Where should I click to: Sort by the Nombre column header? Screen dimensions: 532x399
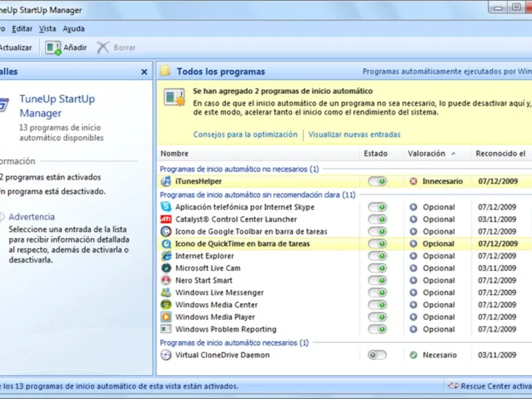(x=259, y=154)
